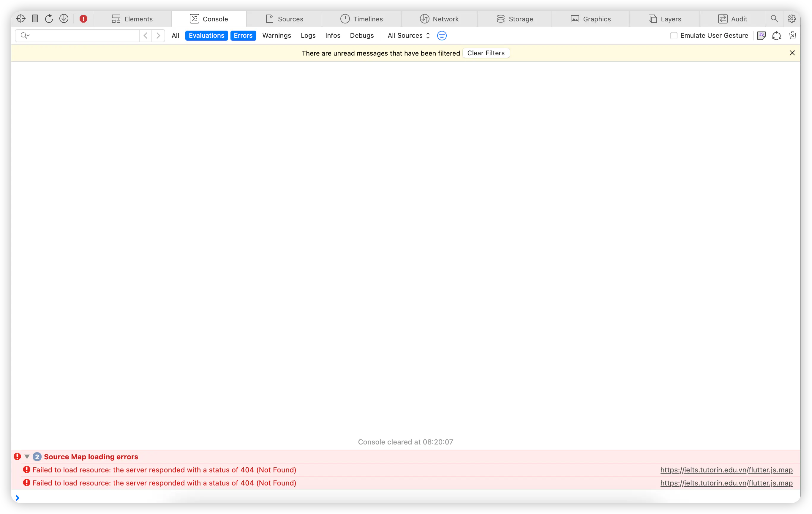Open the first flutter.js.map link

coord(726,470)
